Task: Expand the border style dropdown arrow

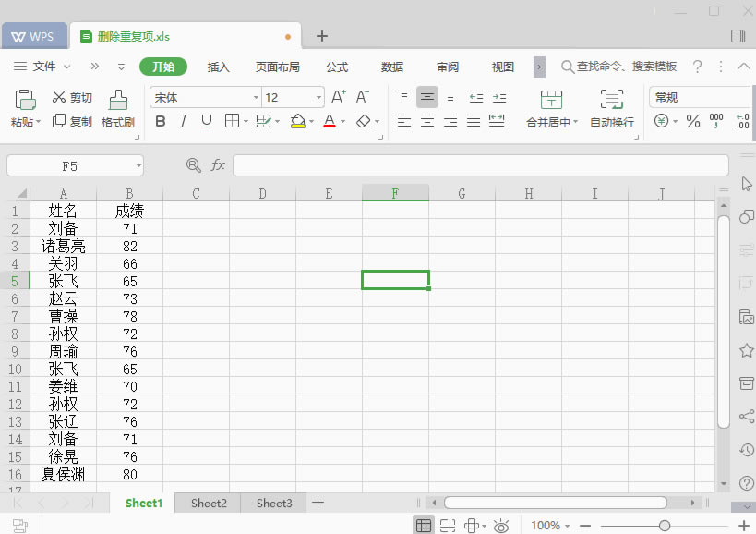Action: point(245,121)
